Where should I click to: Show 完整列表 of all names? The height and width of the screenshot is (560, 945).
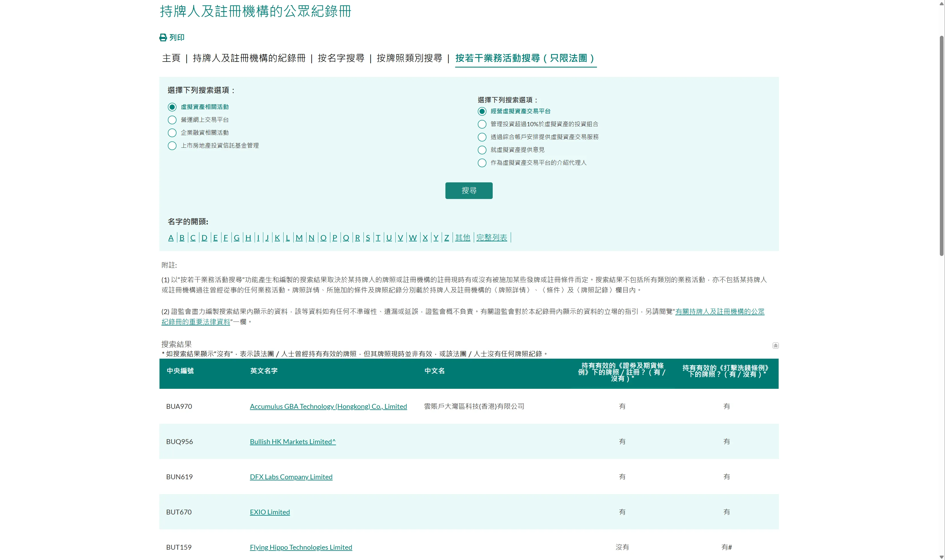[x=492, y=238]
